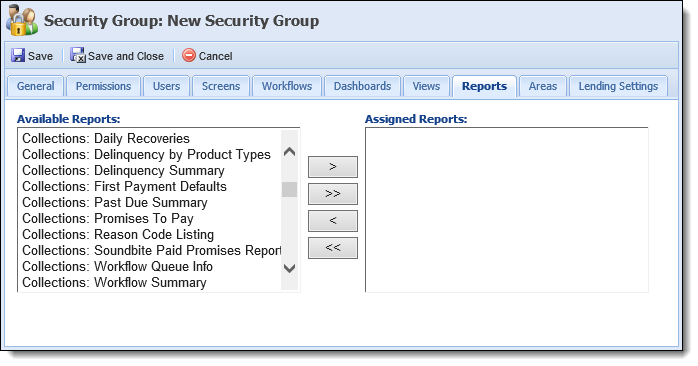Click the red Cancel icon
The height and width of the screenshot is (366, 698).
coord(189,55)
